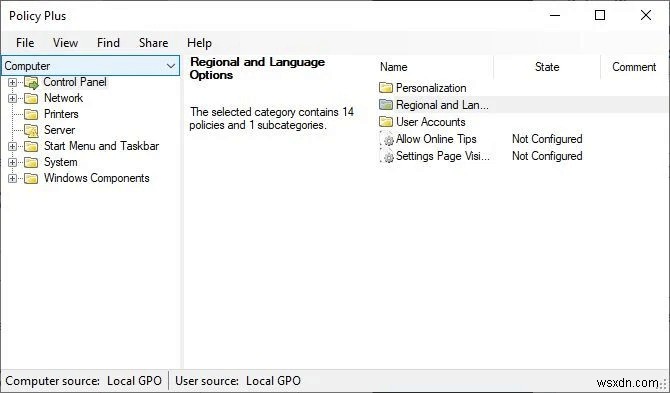The height and width of the screenshot is (393, 670).
Task: Select Start Menu and Taskbar category
Action: 101,146
